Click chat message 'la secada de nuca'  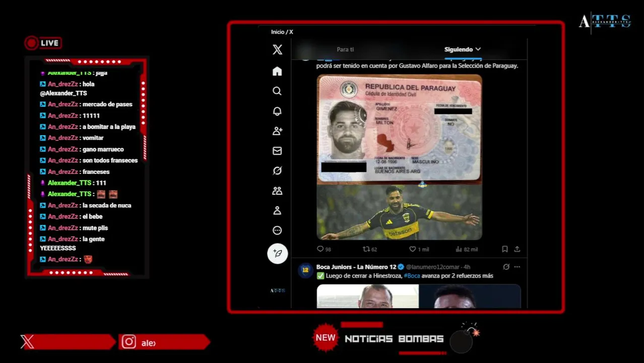(107, 205)
